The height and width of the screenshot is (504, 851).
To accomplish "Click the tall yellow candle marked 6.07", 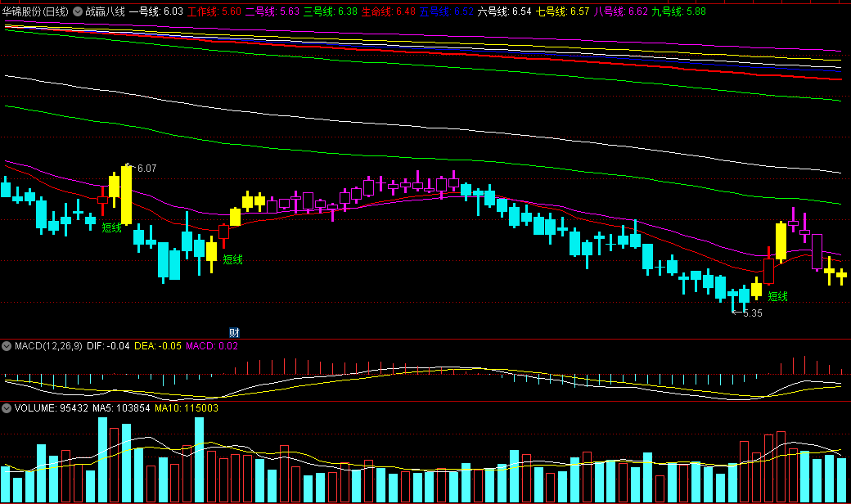I will pos(126,194).
